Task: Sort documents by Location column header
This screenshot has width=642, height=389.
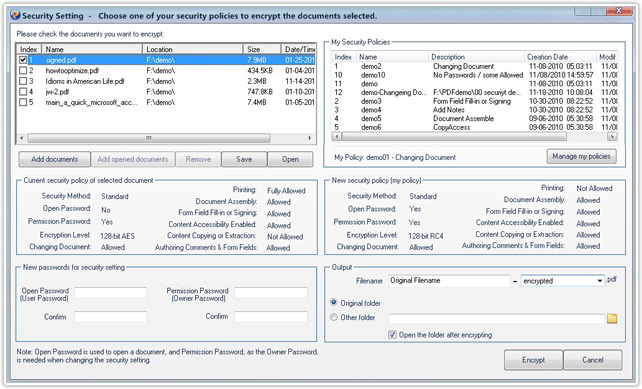Action: pyautogui.click(x=193, y=49)
